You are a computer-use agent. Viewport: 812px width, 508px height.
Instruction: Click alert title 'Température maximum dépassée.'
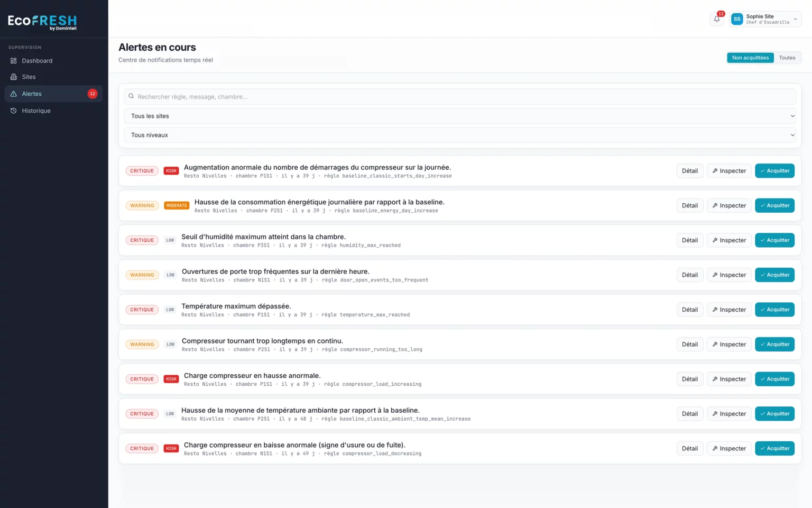coord(236,306)
